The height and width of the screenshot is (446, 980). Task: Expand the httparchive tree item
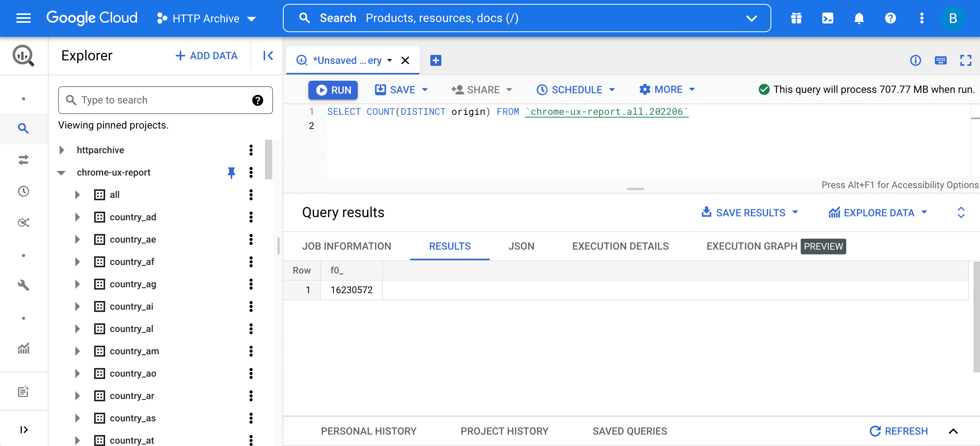point(61,150)
